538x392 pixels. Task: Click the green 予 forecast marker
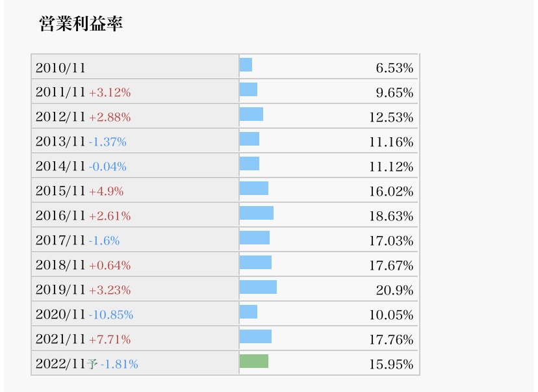point(92,364)
